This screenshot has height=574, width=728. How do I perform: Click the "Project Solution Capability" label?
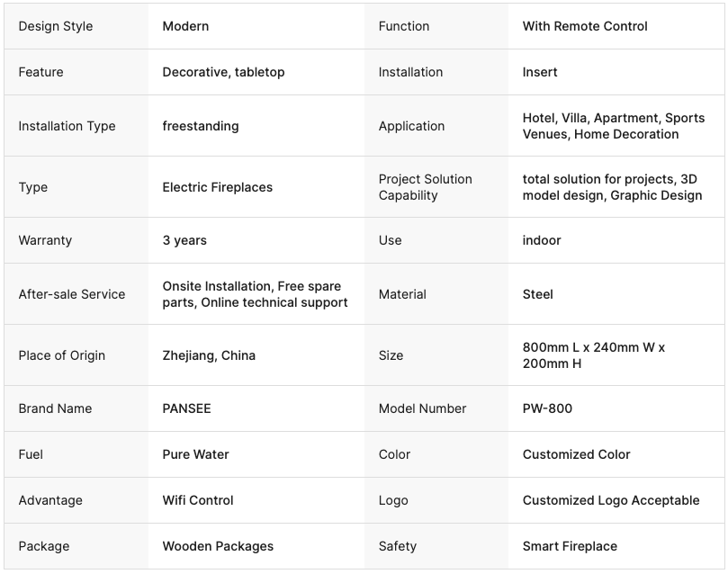coord(425,187)
